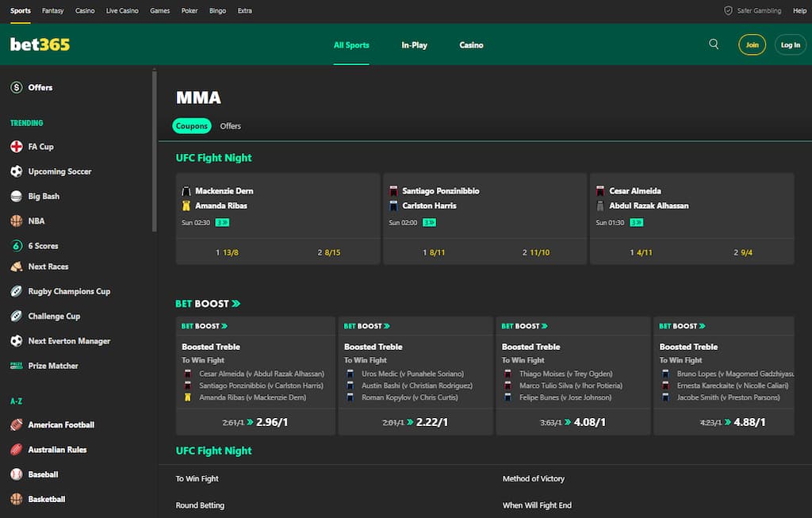The image size is (812, 518).
Task: Click the markets badge beside Sun 01:30
Action: [x=637, y=223]
